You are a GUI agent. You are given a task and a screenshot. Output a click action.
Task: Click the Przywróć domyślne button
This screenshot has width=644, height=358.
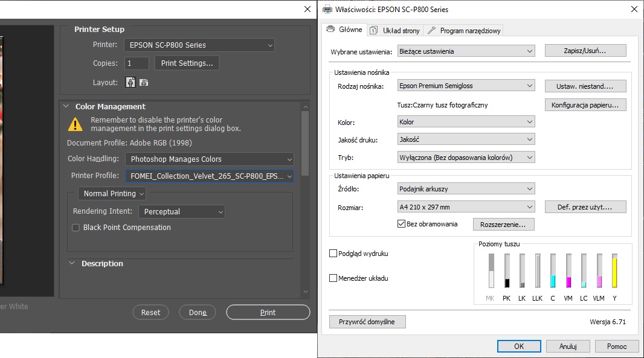pos(367,322)
